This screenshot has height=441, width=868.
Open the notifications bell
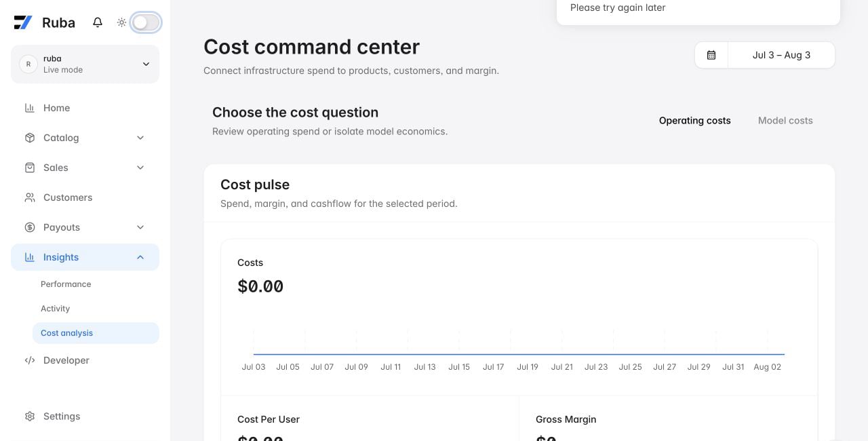tap(98, 22)
